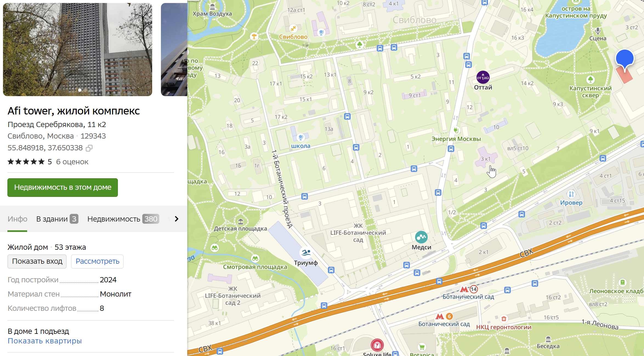Click the НКЦ геронтологии medical icon
Viewport: 644px width, 356px height.
503,319
